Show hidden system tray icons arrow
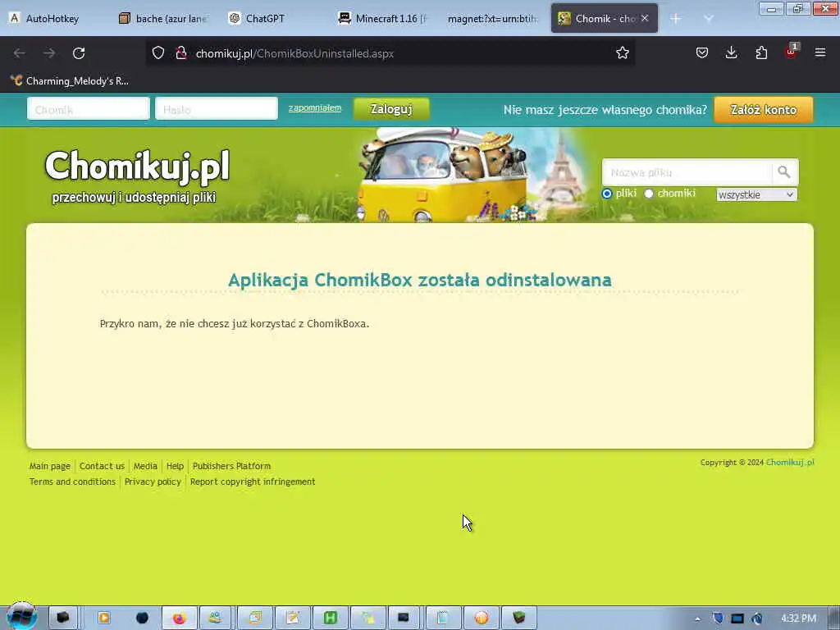The height and width of the screenshot is (630, 840). click(697, 619)
